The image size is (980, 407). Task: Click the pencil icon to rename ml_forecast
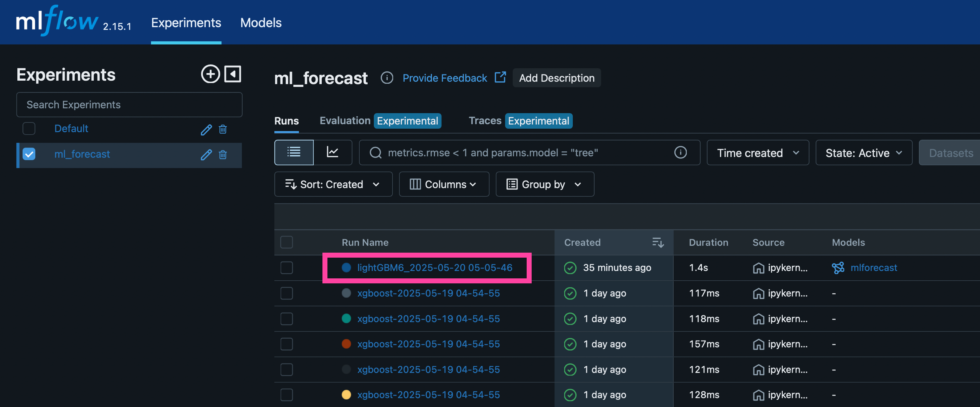(x=206, y=155)
